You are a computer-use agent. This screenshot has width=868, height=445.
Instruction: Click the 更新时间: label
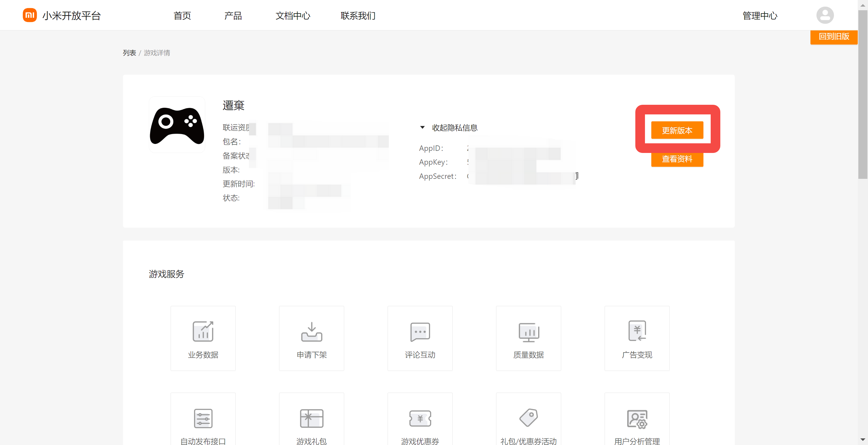239,184
